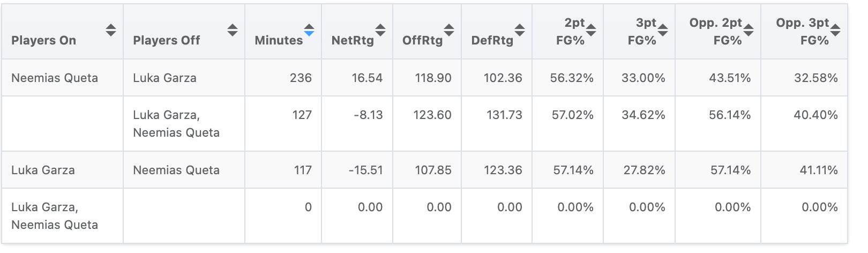
Task: Click the Luka Garza, Neemias Queta on-court cell
Action: [x=55, y=215]
